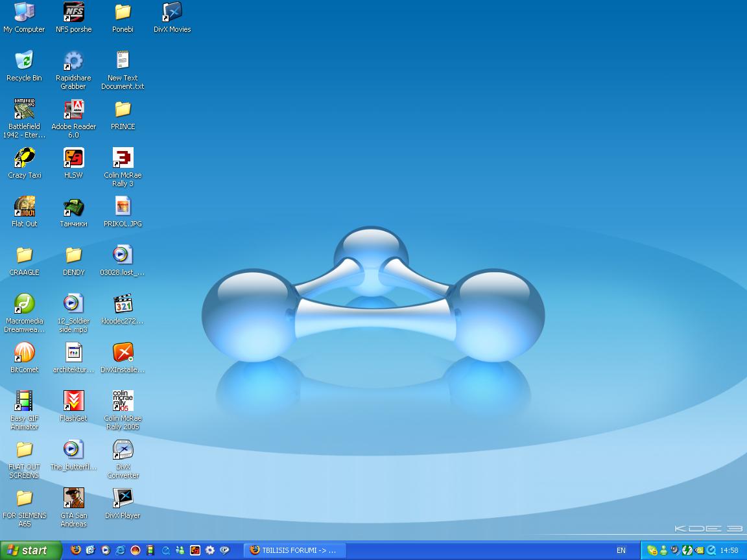Screen dimensions: 747x560
Task: Click the QuickTime icon in system tray
Action: (711, 550)
